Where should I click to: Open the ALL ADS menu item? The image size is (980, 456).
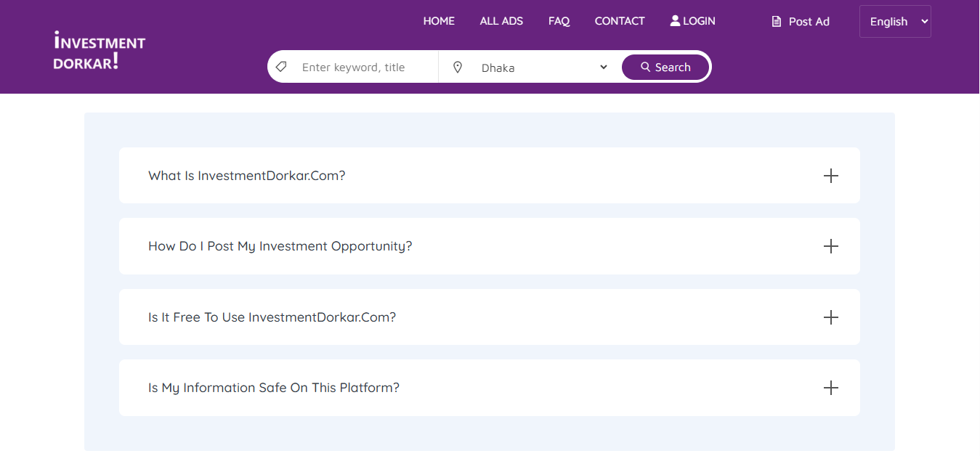(x=501, y=21)
